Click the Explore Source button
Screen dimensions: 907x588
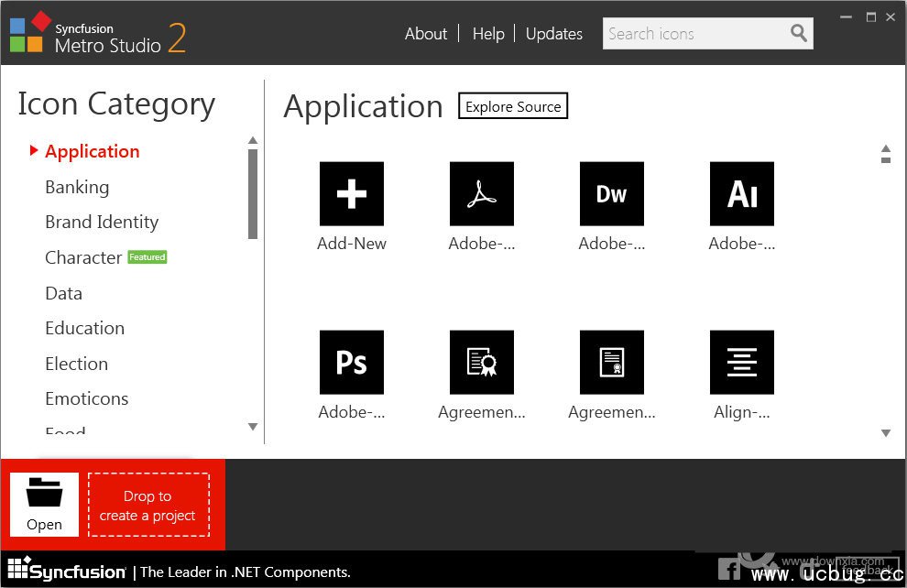tap(513, 107)
